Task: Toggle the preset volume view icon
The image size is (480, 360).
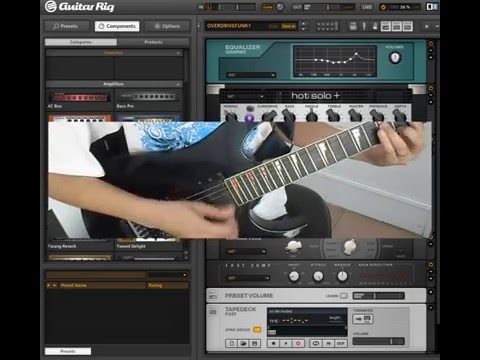Action: click(407, 26)
